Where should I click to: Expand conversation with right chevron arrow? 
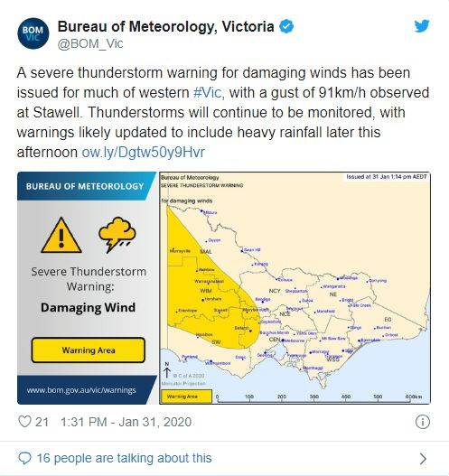click(423, 459)
